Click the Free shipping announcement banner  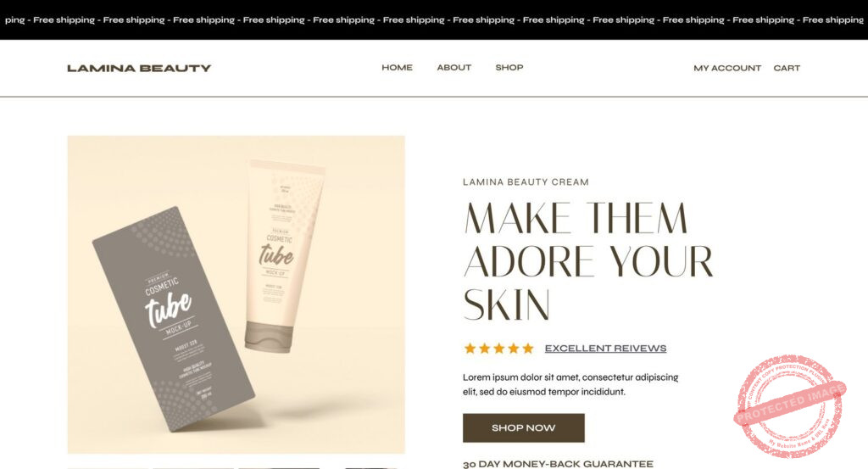click(434, 20)
